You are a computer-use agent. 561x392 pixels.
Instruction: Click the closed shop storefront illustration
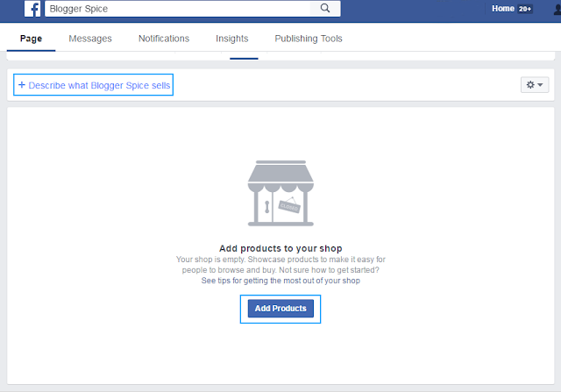click(x=280, y=193)
